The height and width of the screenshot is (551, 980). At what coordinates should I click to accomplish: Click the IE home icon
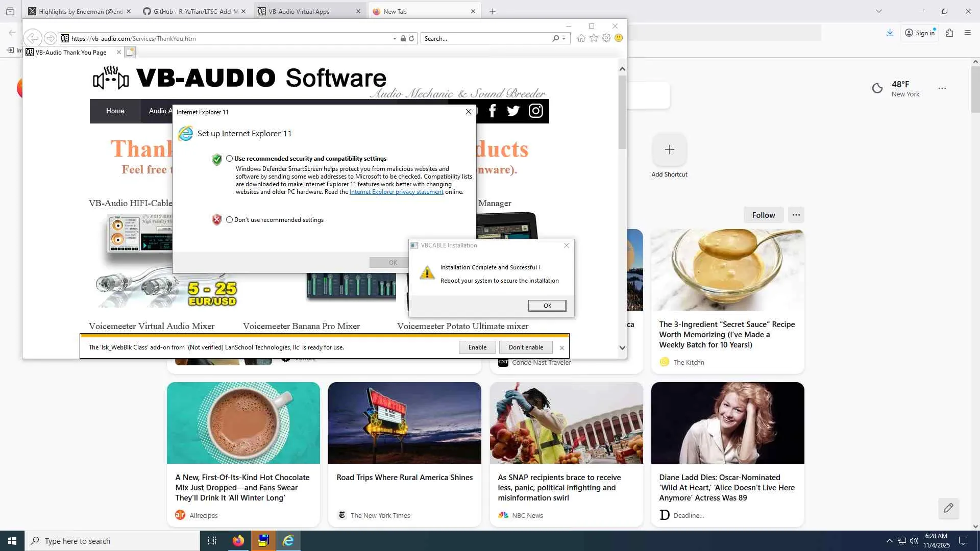click(581, 38)
